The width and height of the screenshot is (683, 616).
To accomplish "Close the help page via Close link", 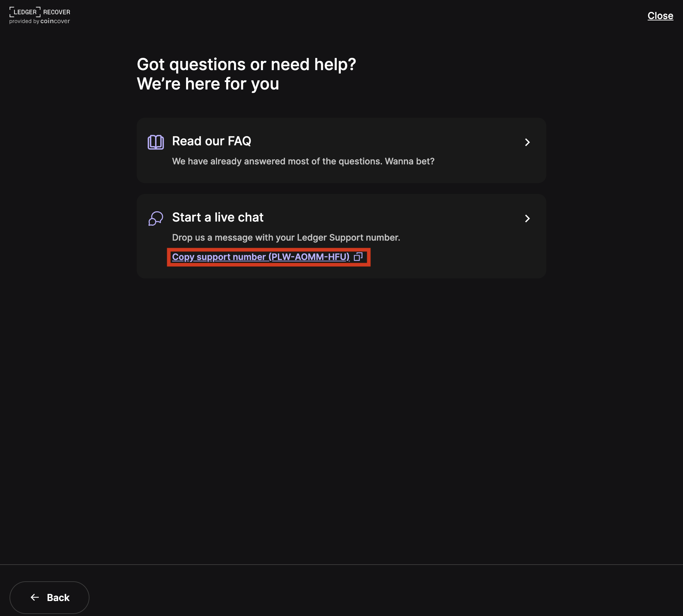I will (x=660, y=16).
